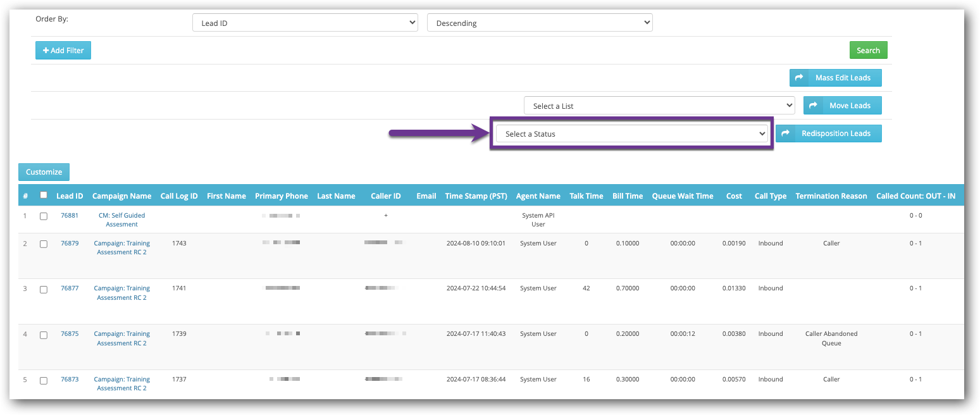Open Campaign: Training Assessment RC 2 on row two

click(x=121, y=247)
